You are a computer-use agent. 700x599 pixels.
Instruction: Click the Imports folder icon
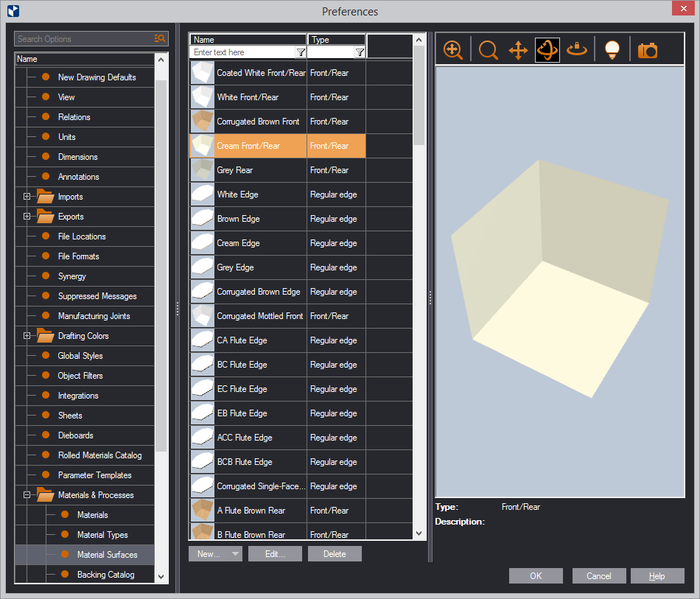pos(45,197)
